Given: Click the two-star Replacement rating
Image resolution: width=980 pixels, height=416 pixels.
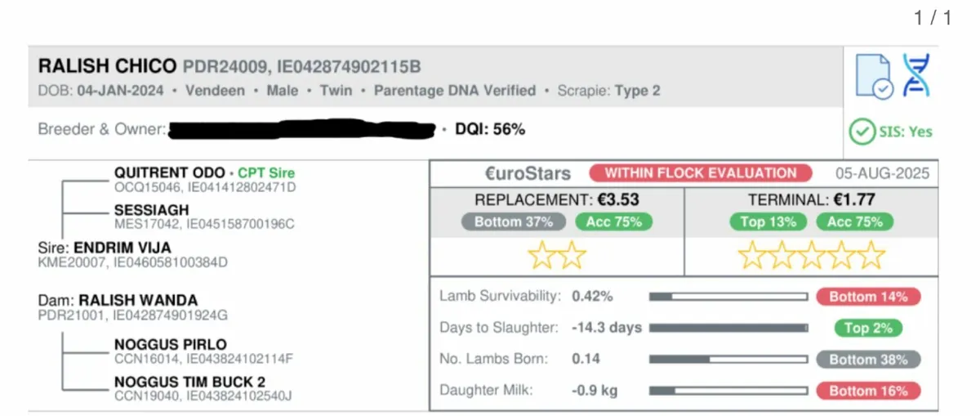Looking at the screenshot, I should pyautogui.click(x=557, y=256).
